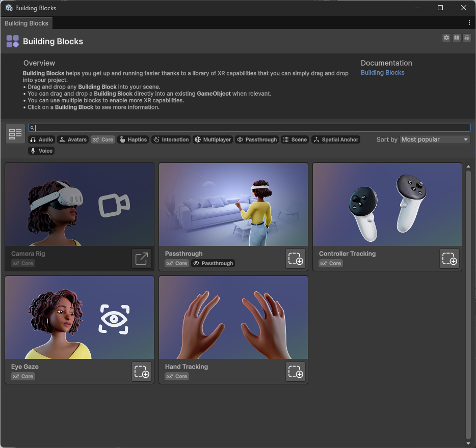476x448 pixels.
Task: Click the search magnifier icon
Action: (32, 128)
